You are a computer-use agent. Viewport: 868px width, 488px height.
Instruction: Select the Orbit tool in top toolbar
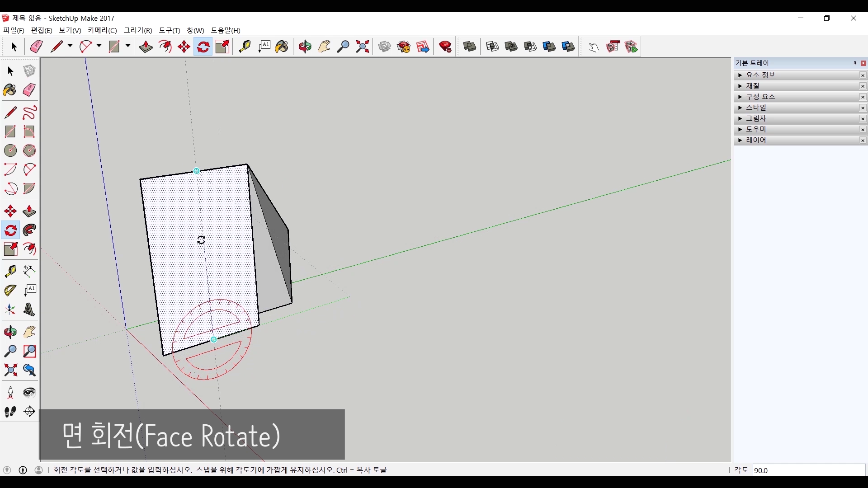pyautogui.click(x=305, y=47)
